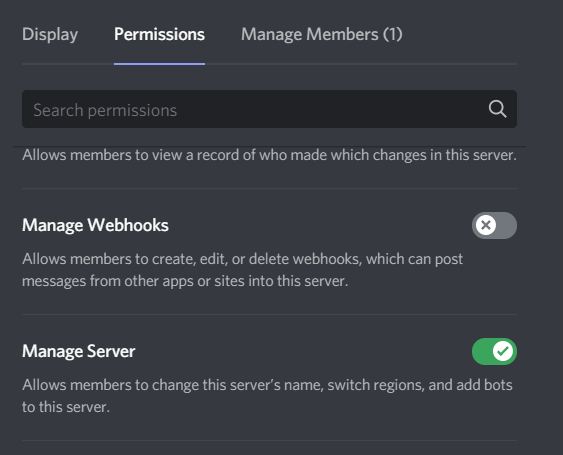
Task: Open the Manage Members (1) tab
Action: coord(322,34)
